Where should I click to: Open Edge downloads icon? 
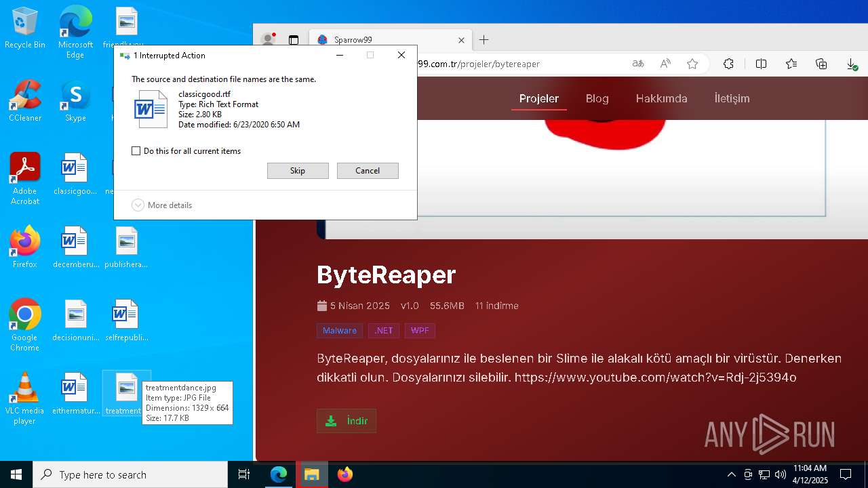coord(852,64)
